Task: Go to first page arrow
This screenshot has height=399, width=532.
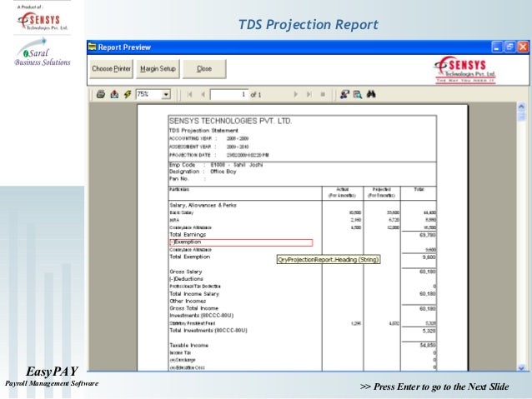Action: coord(189,95)
